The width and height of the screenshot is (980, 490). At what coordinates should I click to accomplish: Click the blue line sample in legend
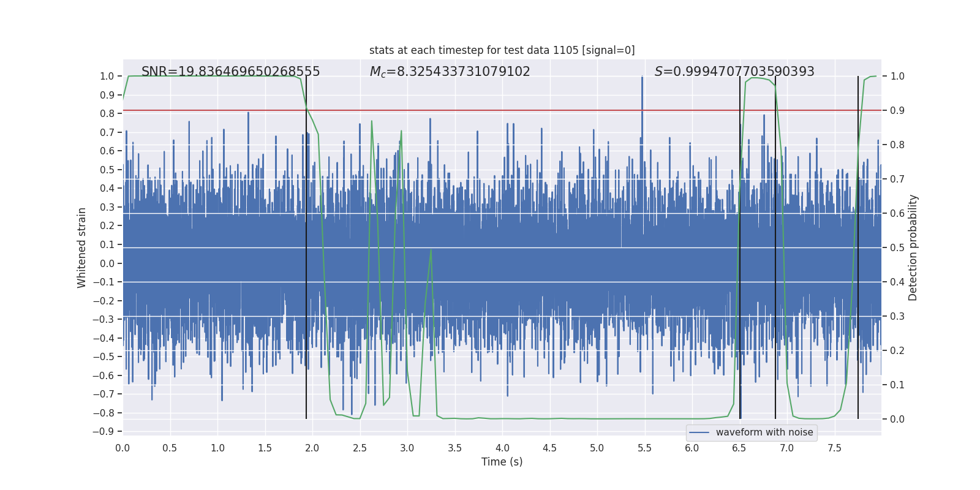coord(699,432)
